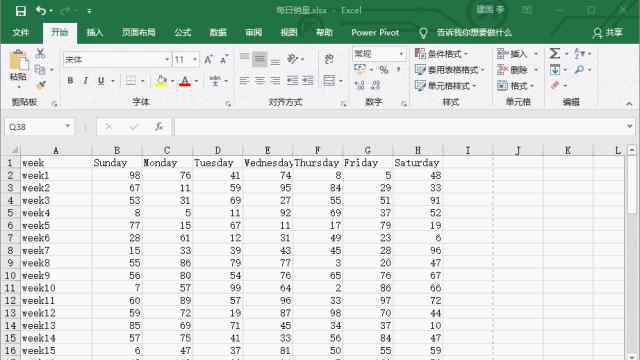The height and width of the screenshot is (360, 640).
Task: Toggle Bold formatting
Action: tap(70, 81)
